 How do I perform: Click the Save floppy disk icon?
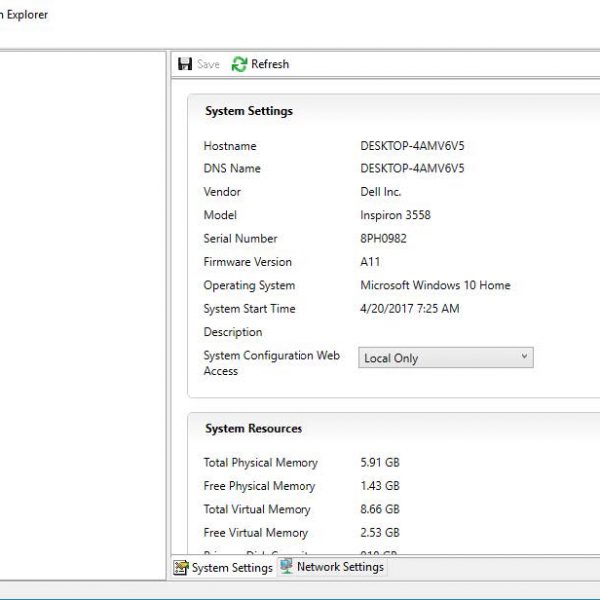[x=185, y=64]
